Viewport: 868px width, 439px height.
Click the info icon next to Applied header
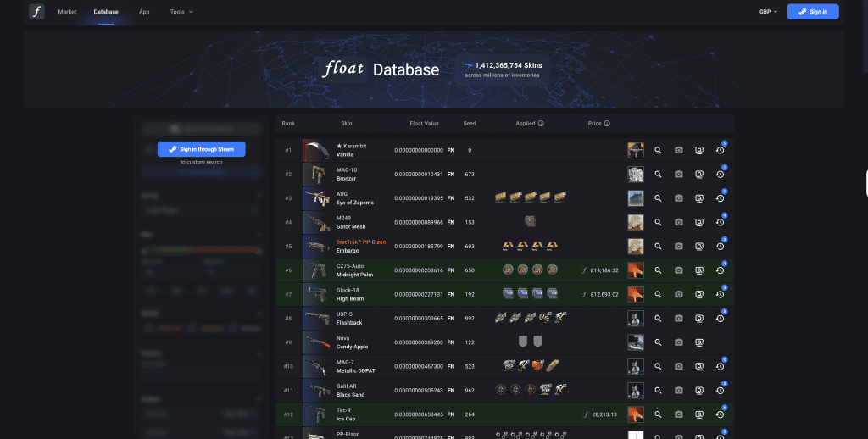pyautogui.click(x=541, y=124)
